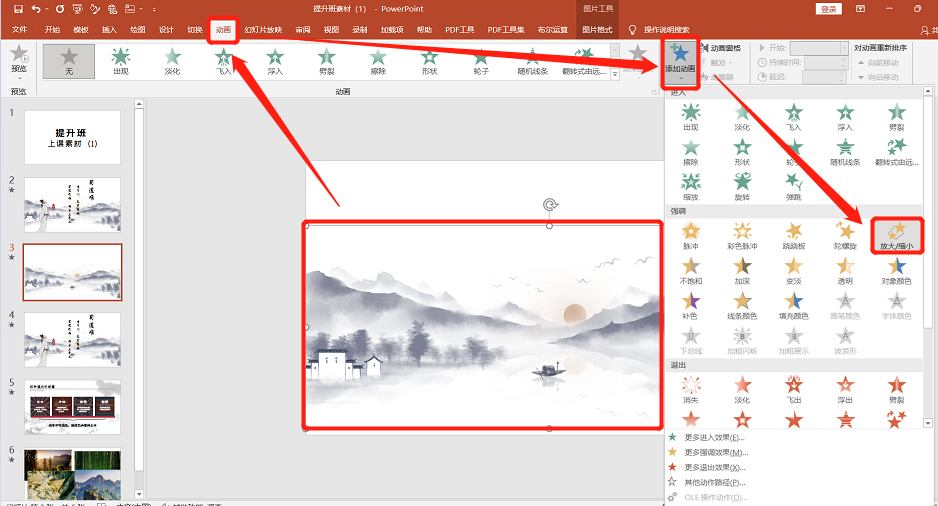Open 添加动画 (Add Animation) dropdown
The height and width of the screenshot is (506, 938).
(x=680, y=64)
